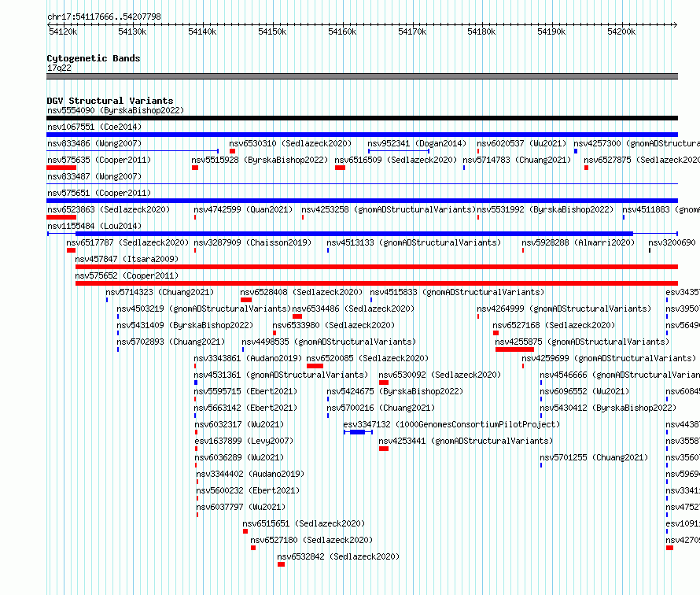Viewport: 700px width, 595px height.
Task: Click the nsv6527168 (Sedlazeck2020) label
Action: click(554, 325)
